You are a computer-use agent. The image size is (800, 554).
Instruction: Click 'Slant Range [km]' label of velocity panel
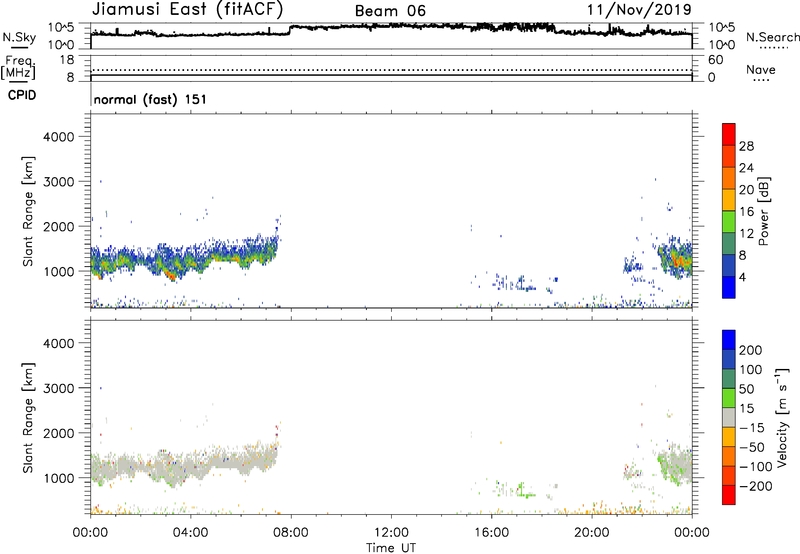[x=28, y=418]
